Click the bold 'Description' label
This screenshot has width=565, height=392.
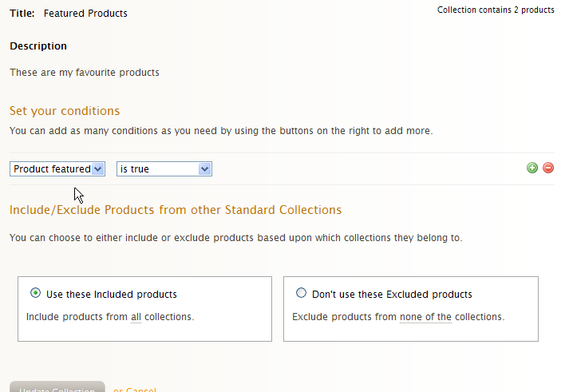tap(38, 46)
